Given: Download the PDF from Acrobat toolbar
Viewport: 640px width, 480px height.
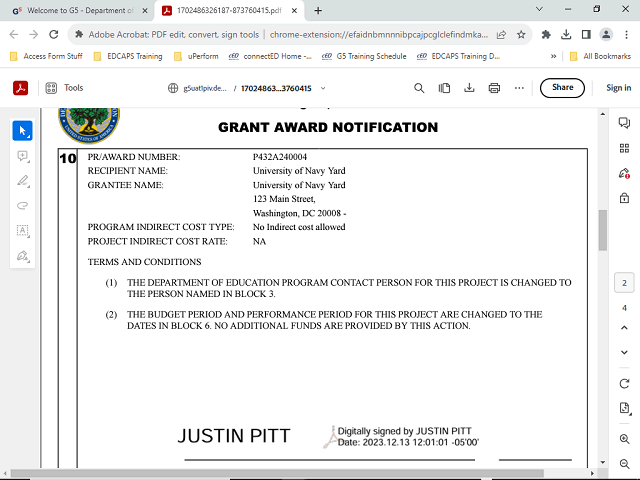Looking at the screenshot, I should pyautogui.click(x=469, y=88).
